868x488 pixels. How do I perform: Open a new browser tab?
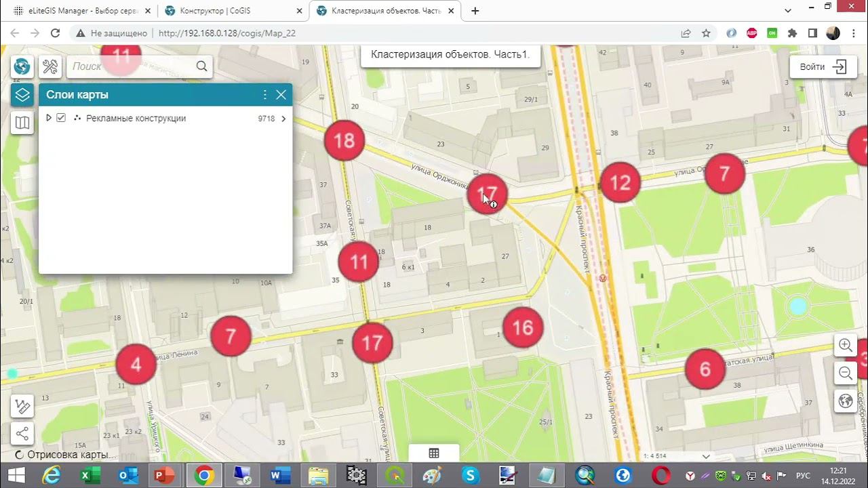pos(475,11)
